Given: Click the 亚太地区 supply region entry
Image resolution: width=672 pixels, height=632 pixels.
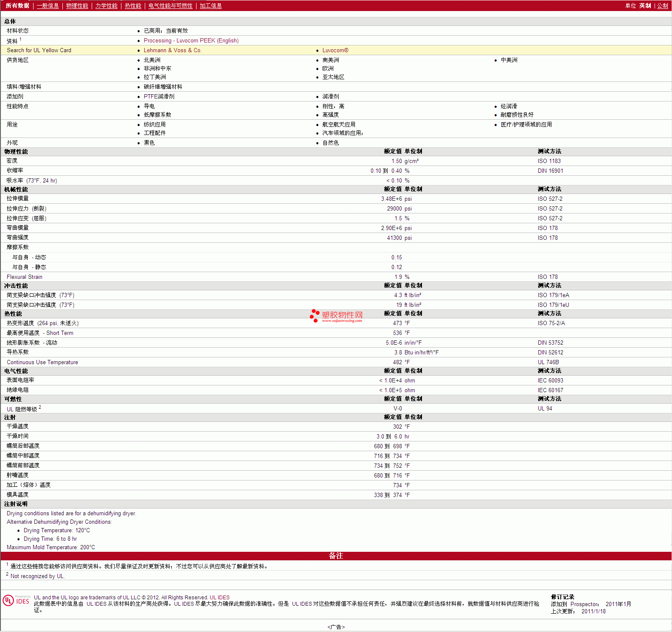Looking at the screenshot, I should (333, 77).
